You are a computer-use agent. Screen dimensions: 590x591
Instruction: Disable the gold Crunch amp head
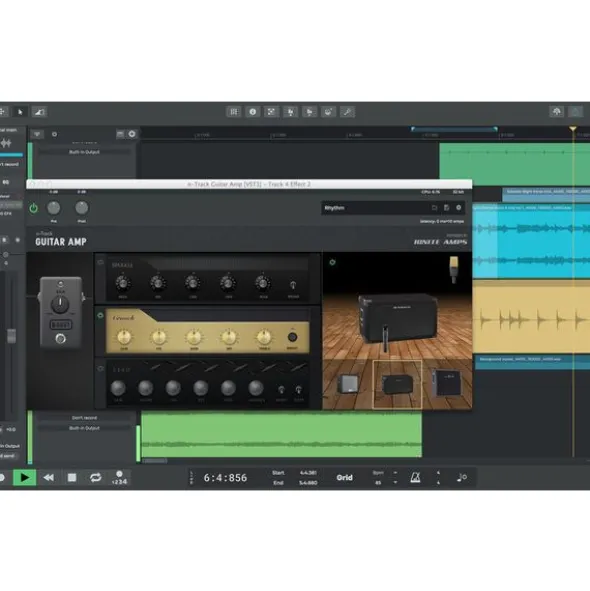pyautogui.click(x=100, y=315)
